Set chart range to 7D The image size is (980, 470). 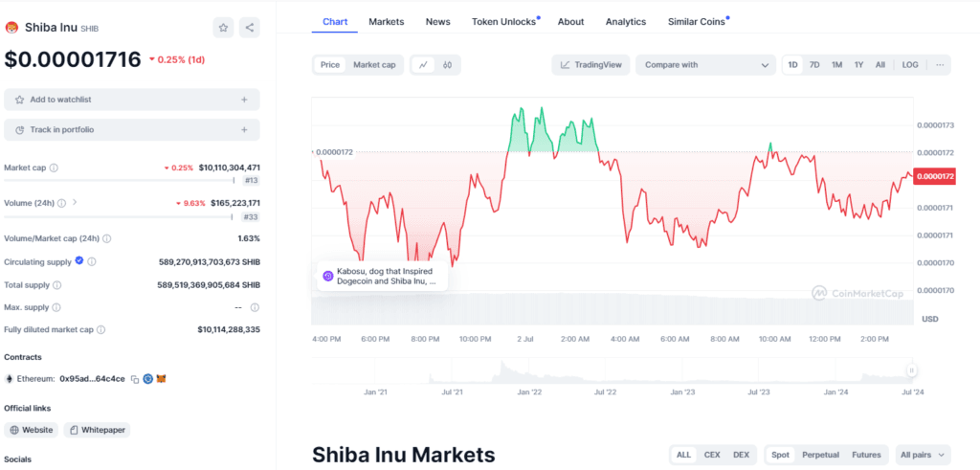point(814,65)
